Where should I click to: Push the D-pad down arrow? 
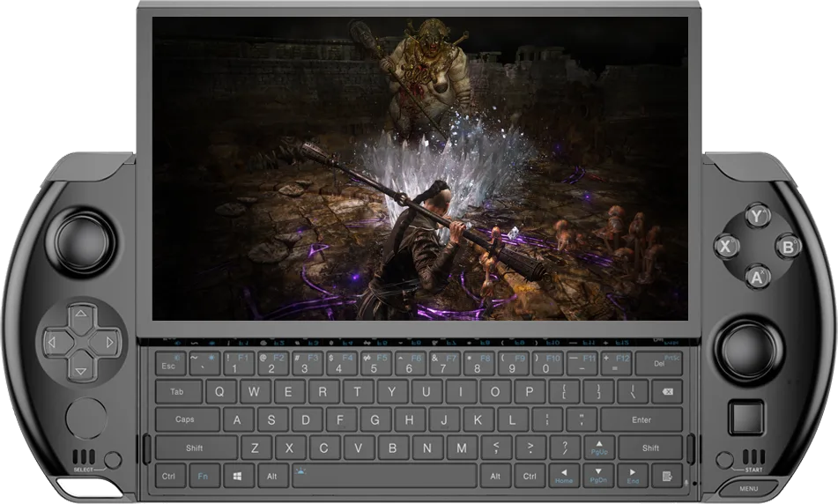pyautogui.click(x=81, y=369)
